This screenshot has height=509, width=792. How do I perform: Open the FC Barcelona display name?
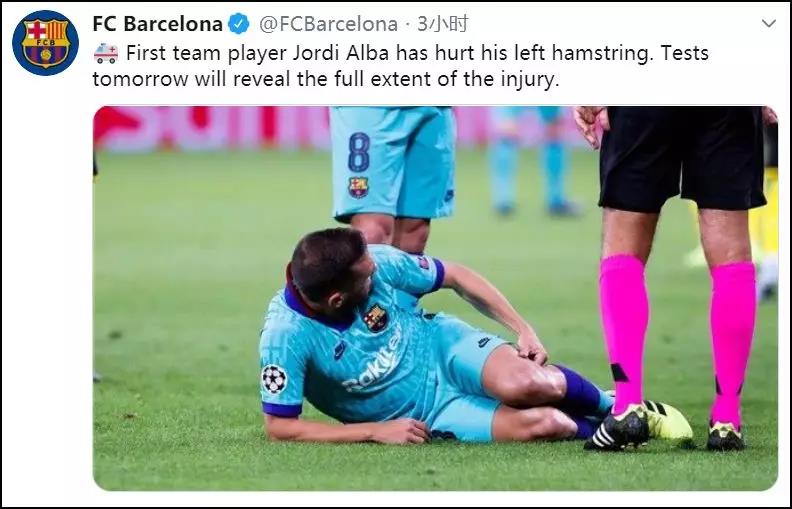point(157,24)
